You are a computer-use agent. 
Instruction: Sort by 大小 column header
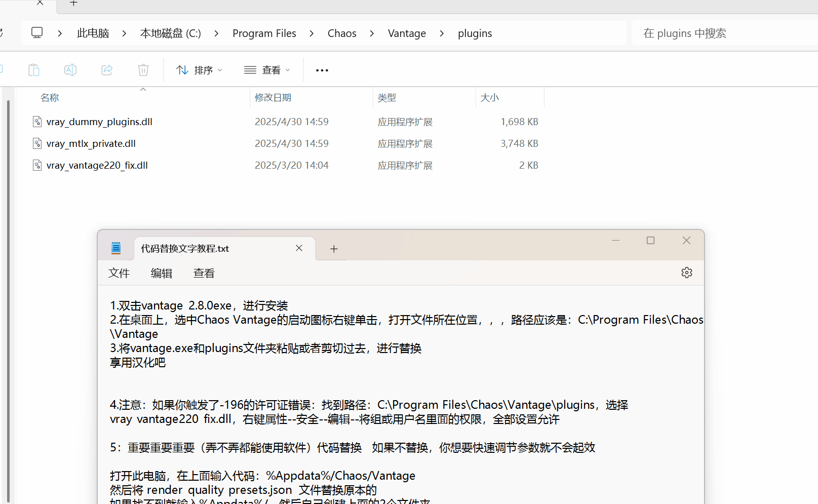click(x=490, y=98)
